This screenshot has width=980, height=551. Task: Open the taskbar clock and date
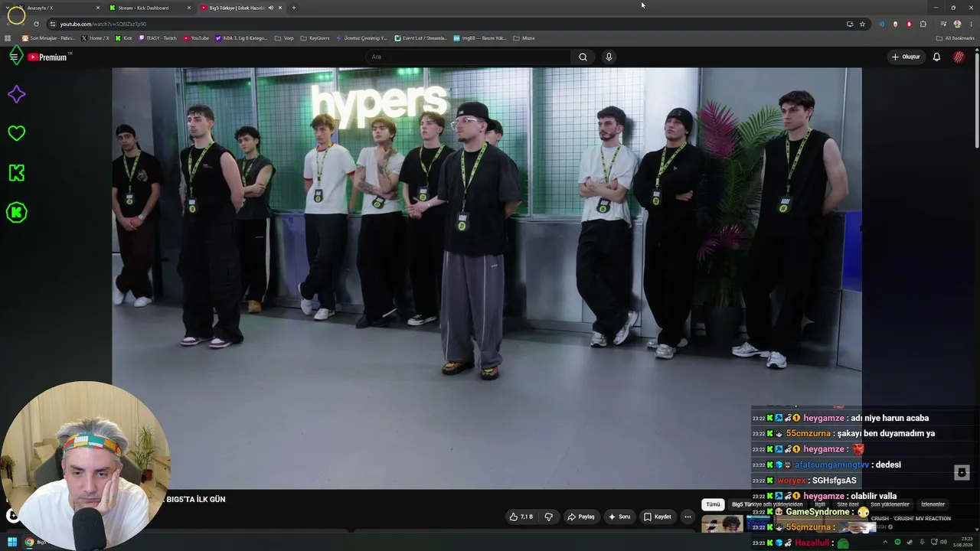963,543
